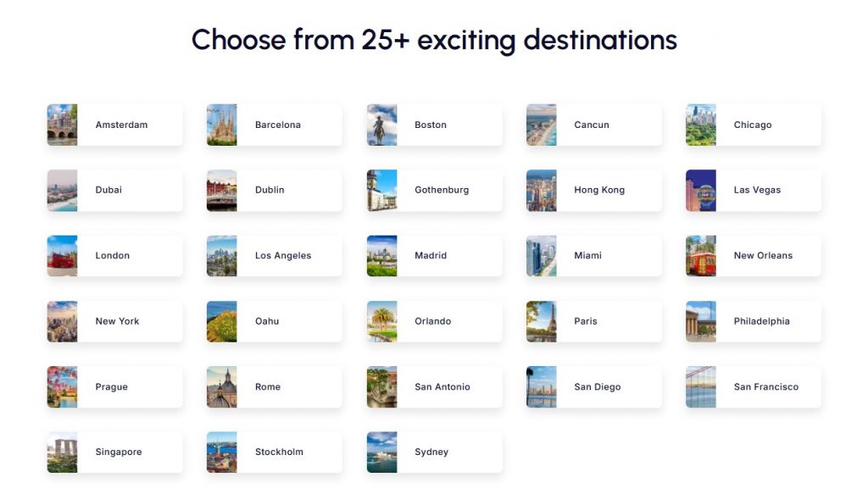Screen dimensions: 868x494
Task: Click the Amsterdam destination thumbnail image
Action: click(x=62, y=124)
